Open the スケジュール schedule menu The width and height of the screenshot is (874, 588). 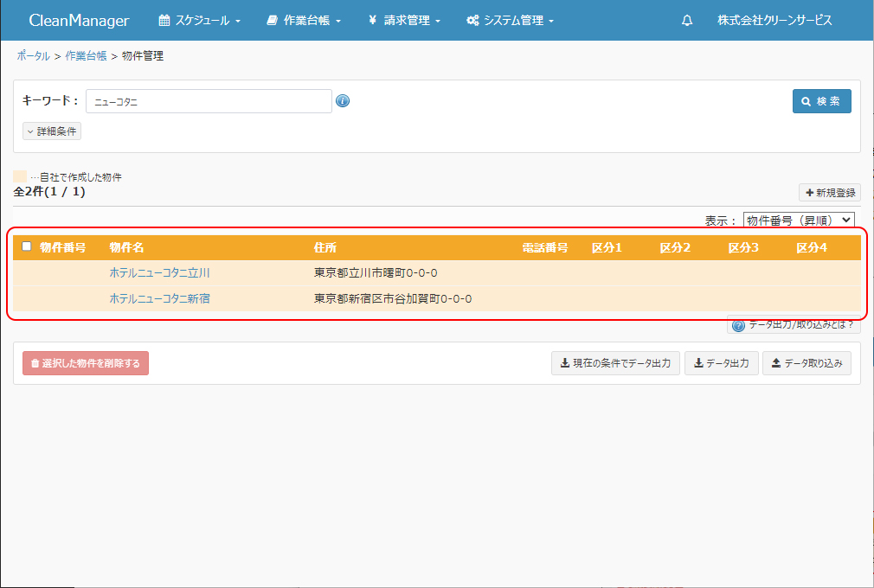(x=199, y=21)
